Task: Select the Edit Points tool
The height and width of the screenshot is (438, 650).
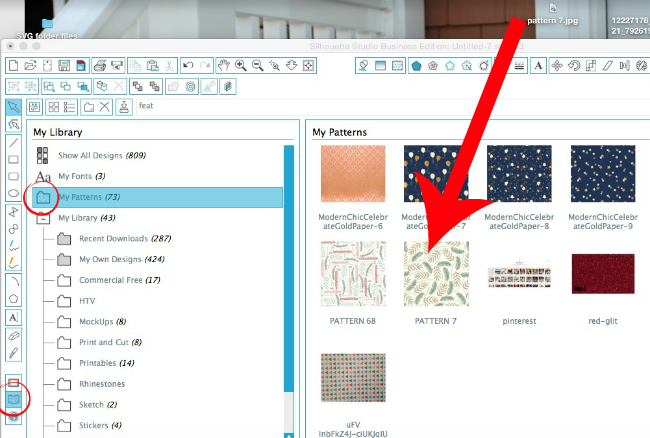Action: [14, 124]
